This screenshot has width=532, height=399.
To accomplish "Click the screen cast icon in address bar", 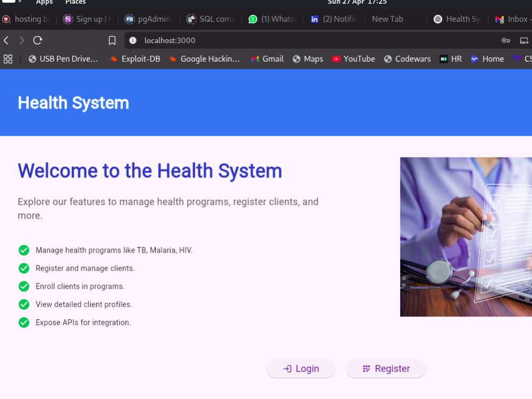I will [524, 40].
